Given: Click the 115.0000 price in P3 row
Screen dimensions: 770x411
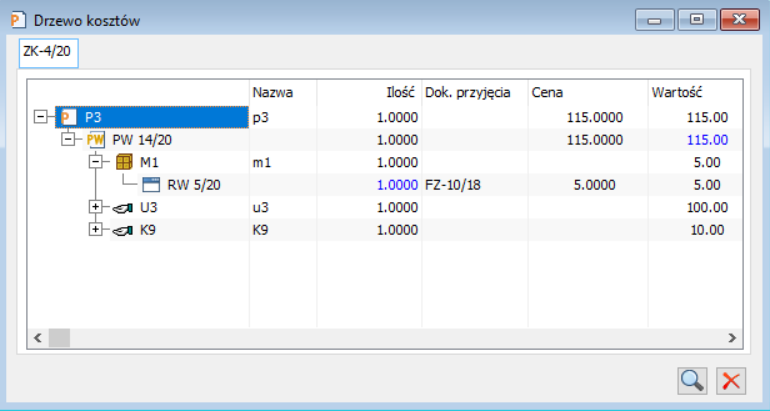Looking at the screenshot, I should pos(595,118).
